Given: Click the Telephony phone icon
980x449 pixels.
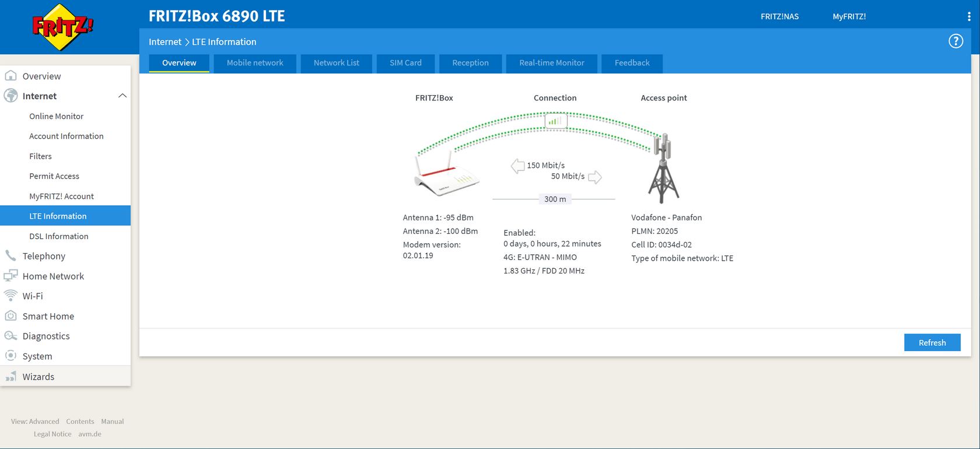Looking at the screenshot, I should pyautogui.click(x=10, y=255).
